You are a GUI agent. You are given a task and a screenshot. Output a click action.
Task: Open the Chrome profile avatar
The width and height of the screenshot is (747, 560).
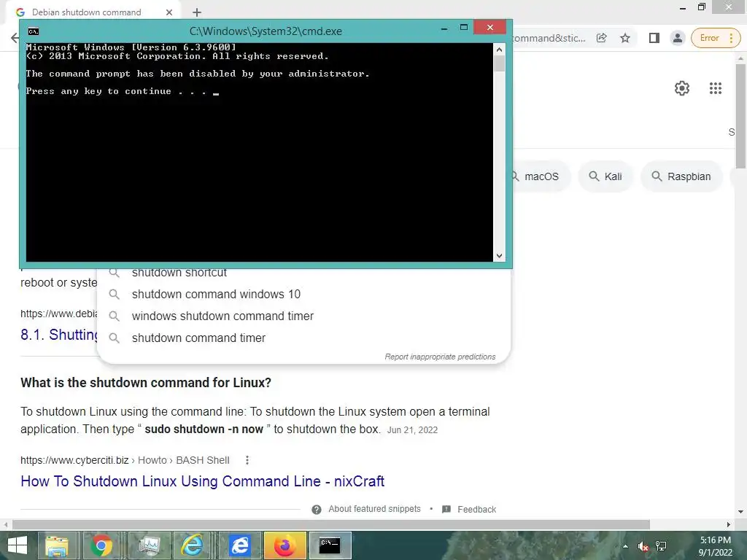pos(677,38)
